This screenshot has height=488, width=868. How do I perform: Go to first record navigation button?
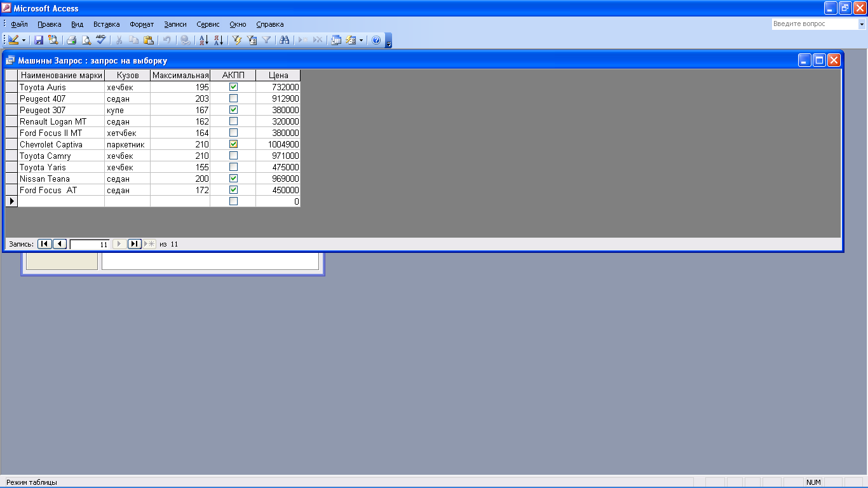(44, 244)
